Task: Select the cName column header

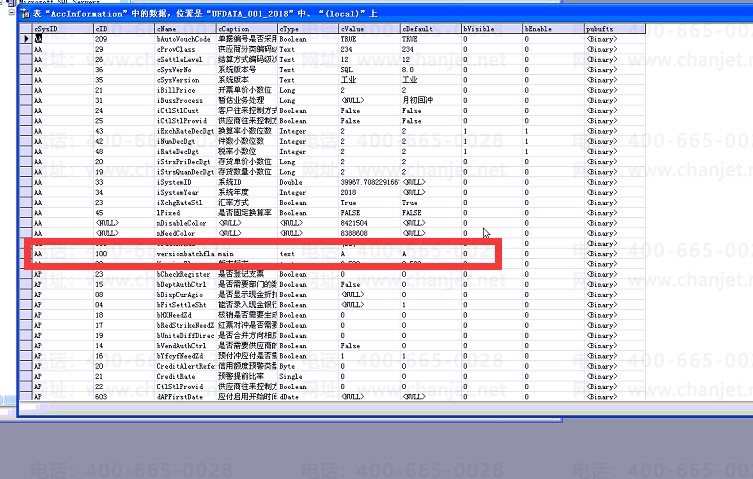Action: point(186,29)
